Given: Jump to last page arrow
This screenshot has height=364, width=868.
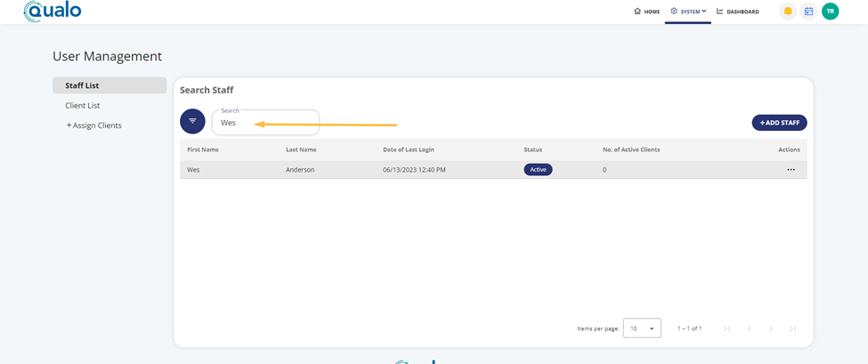Looking at the screenshot, I should [792, 328].
